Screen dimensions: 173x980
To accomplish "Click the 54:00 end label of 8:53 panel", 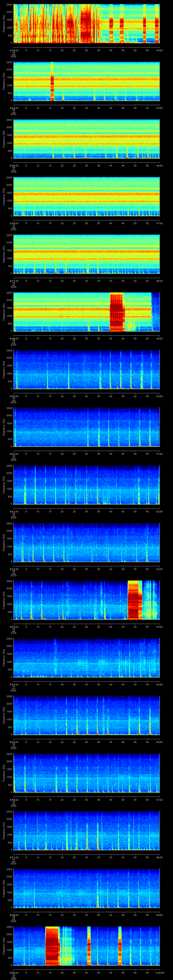I will click(x=159, y=627).
